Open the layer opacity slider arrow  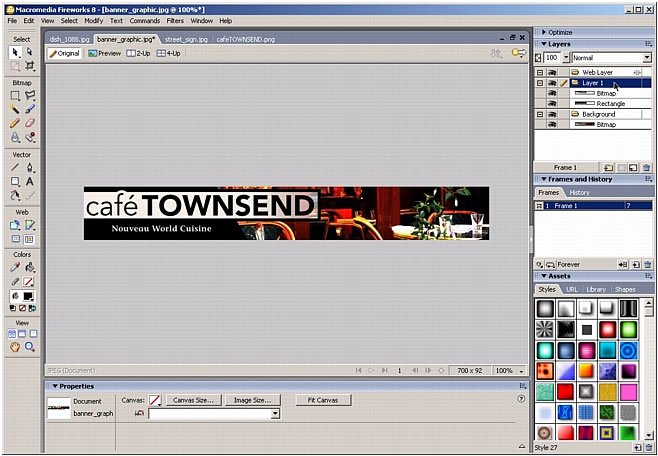click(x=566, y=58)
